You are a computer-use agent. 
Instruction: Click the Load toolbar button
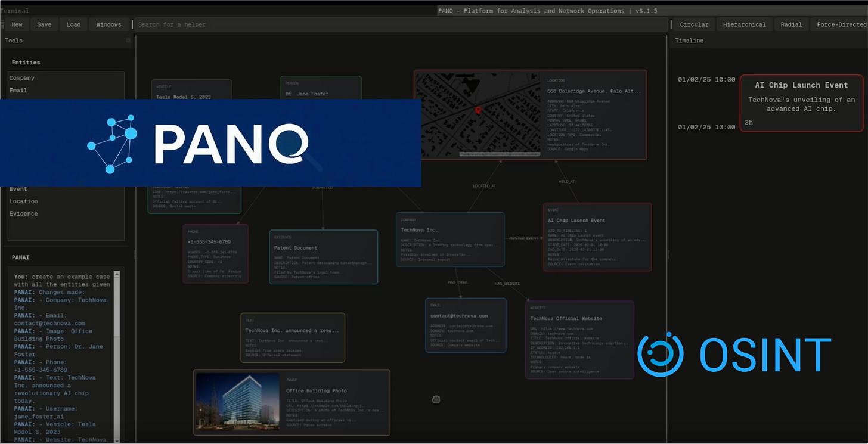(x=73, y=24)
